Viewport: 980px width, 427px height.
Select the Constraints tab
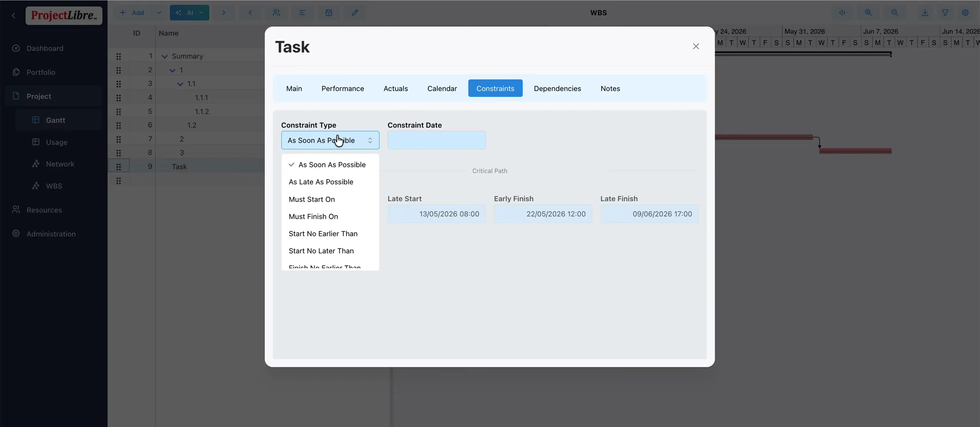click(495, 88)
